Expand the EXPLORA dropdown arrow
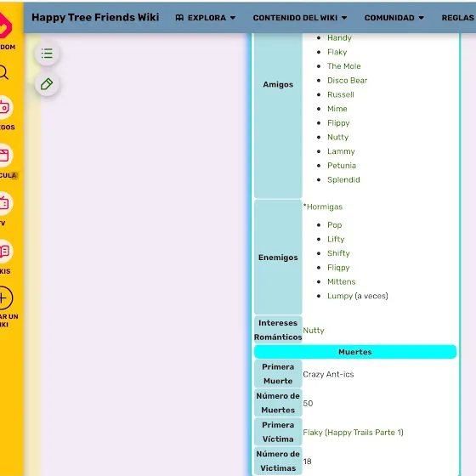 point(233,18)
